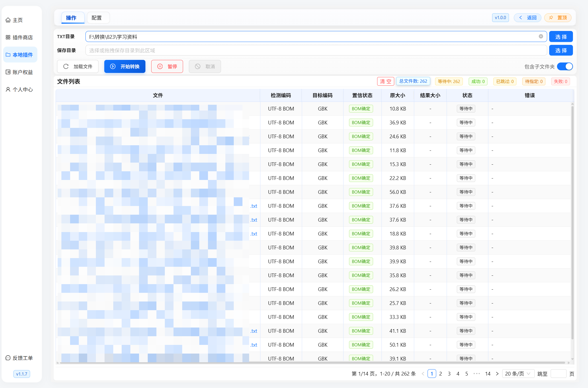Click the 等待中: 262 badge
Image resolution: width=588 pixels, height=388 pixels.
(449, 82)
